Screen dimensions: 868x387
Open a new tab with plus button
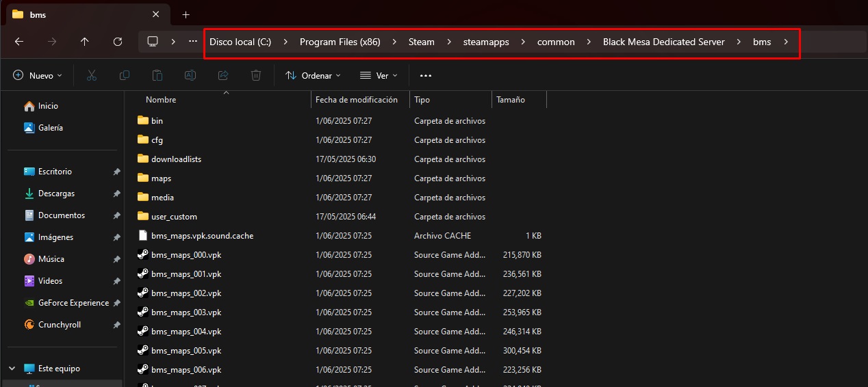click(186, 14)
